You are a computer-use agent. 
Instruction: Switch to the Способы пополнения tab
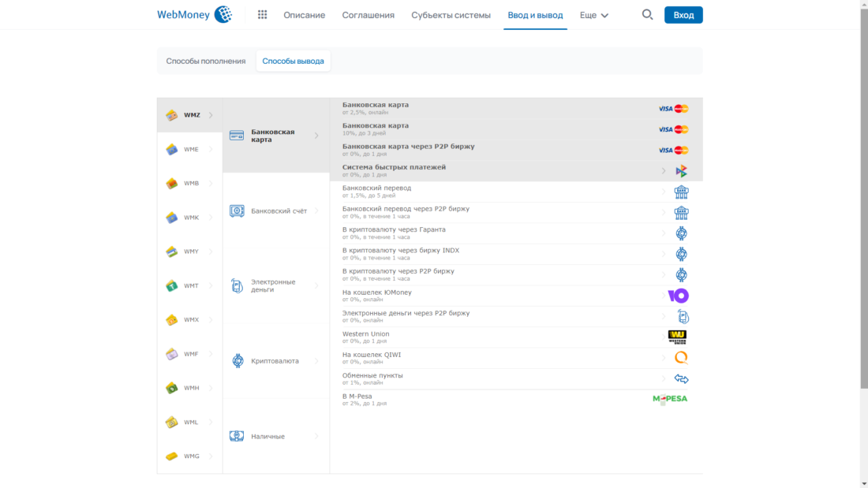(x=206, y=61)
